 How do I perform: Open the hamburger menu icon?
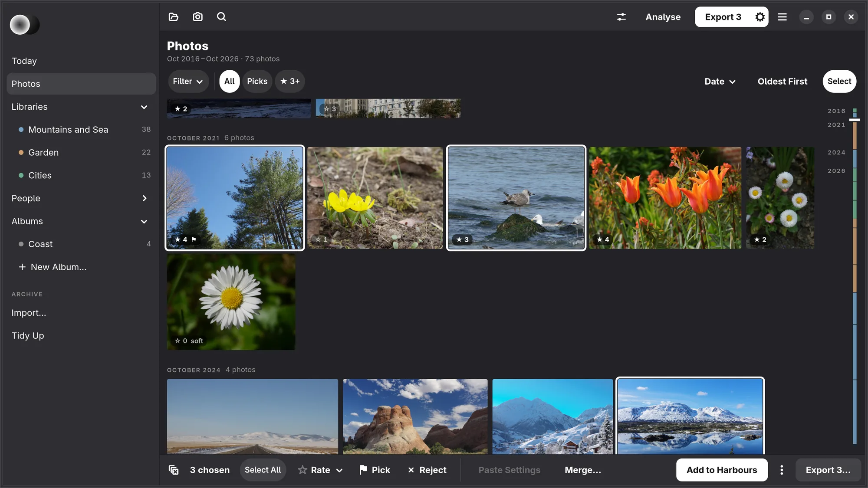point(783,17)
